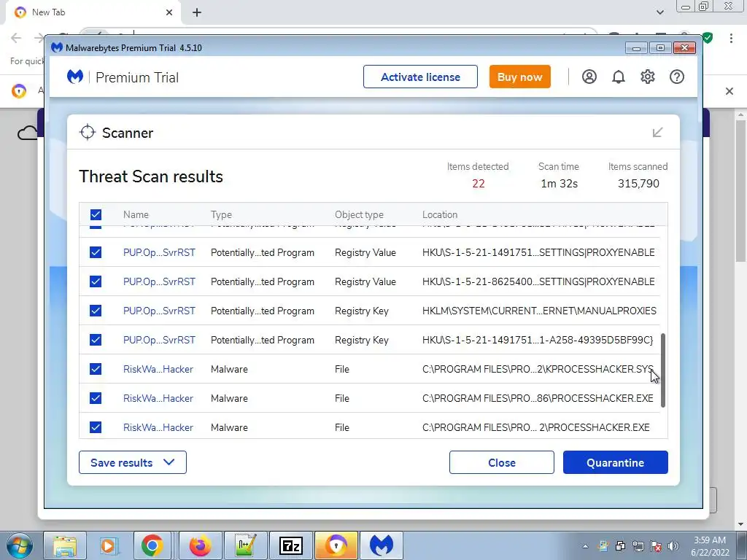Open the Malwarebytes account profile icon

589,77
